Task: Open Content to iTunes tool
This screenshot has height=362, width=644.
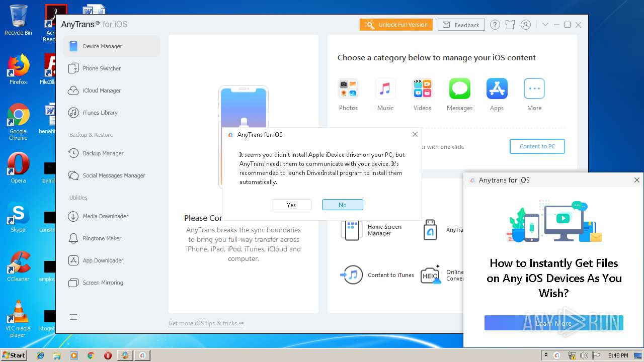Action: (x=377, y=275)
